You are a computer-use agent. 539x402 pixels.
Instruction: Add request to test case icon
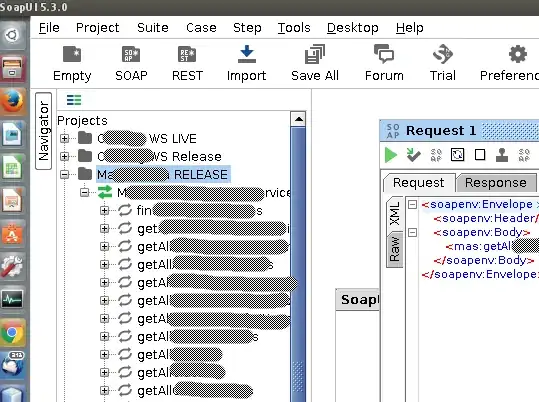(x=413, y=155)
